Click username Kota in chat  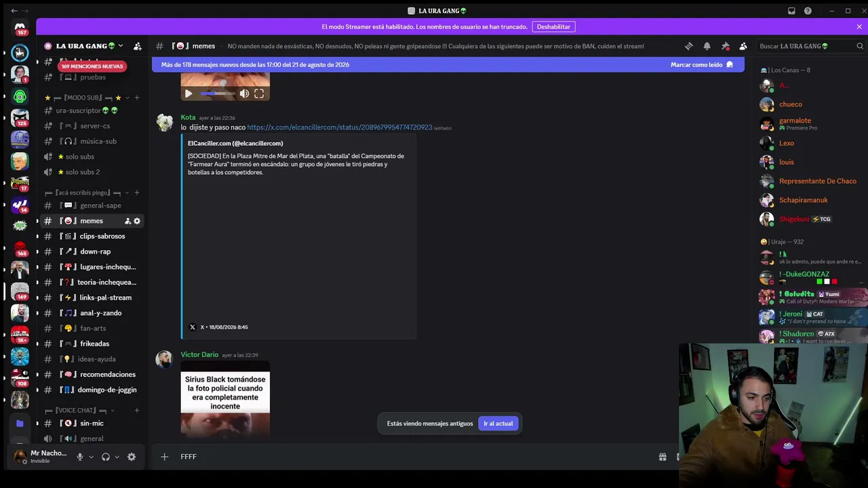point(188,117)
